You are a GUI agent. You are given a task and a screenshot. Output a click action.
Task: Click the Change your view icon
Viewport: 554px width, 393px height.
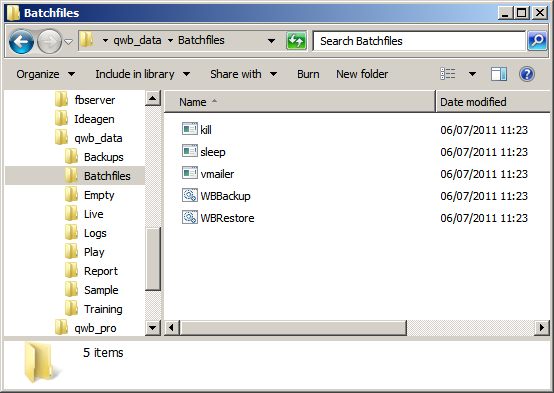tap(448, 74)
